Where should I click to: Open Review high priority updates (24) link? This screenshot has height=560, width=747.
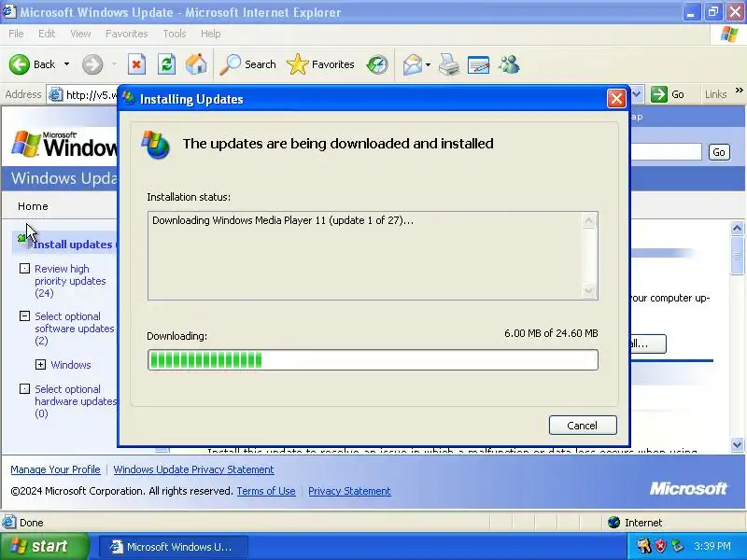click(x=70, y=281)
